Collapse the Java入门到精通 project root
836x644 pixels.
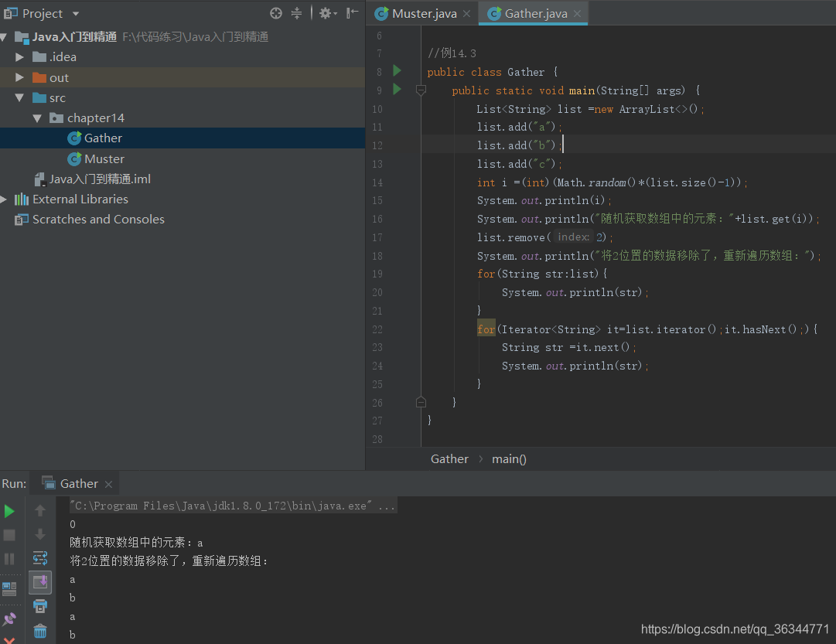(4, 37)
